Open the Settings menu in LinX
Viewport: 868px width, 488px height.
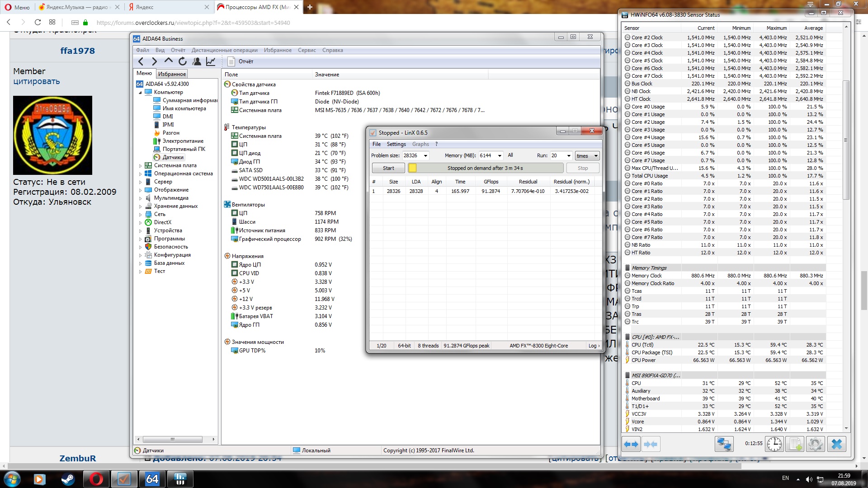396,144
